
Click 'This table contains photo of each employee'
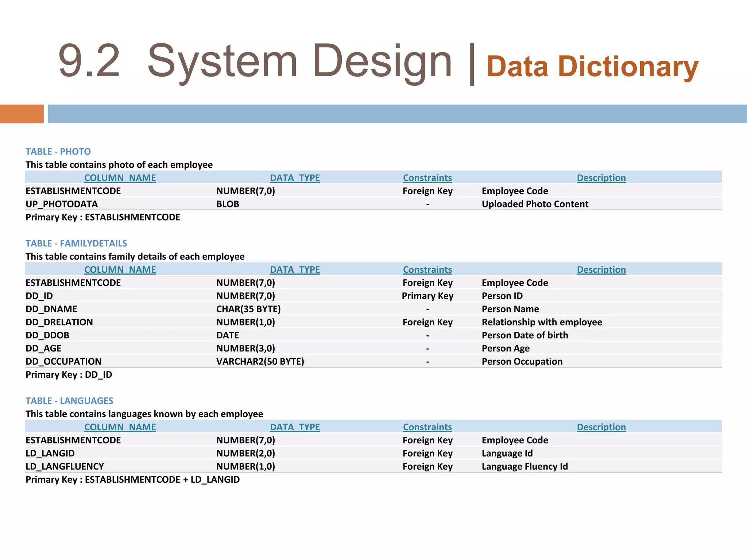click(119, 165)
